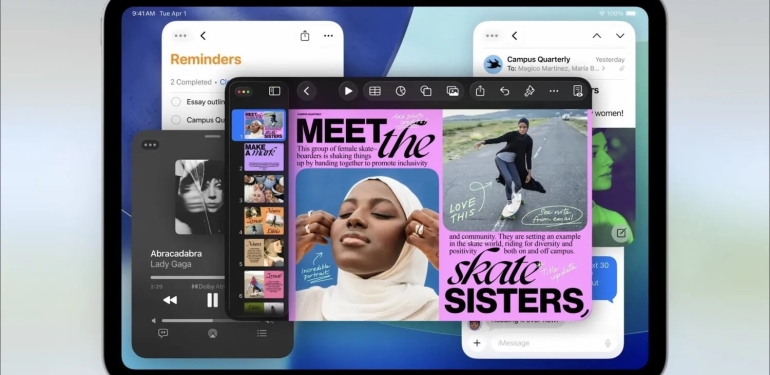770x375 pixels.
Task: Open Keynote document view options
Action: [578, 91]
